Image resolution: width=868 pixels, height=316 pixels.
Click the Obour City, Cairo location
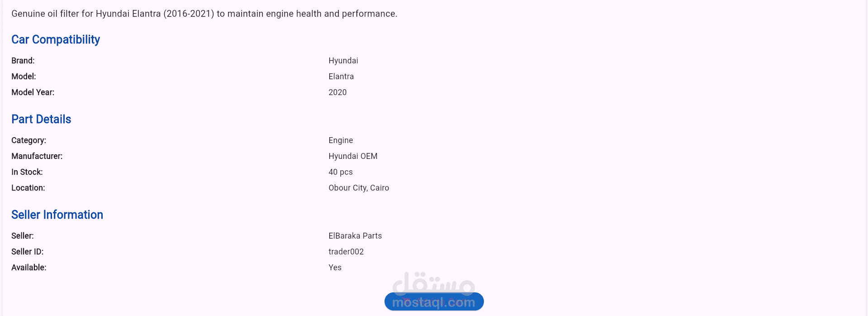pos(359,188)
